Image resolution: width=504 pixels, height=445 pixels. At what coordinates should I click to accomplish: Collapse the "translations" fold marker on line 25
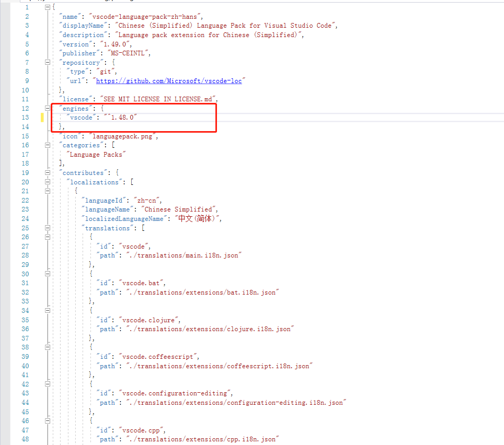pos(48,228)
